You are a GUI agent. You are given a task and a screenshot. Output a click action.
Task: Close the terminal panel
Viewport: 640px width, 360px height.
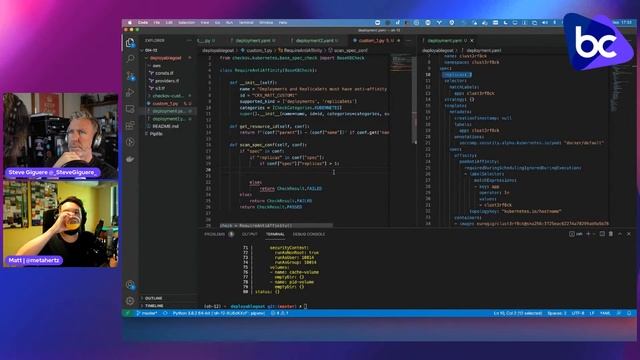[629, 234]
